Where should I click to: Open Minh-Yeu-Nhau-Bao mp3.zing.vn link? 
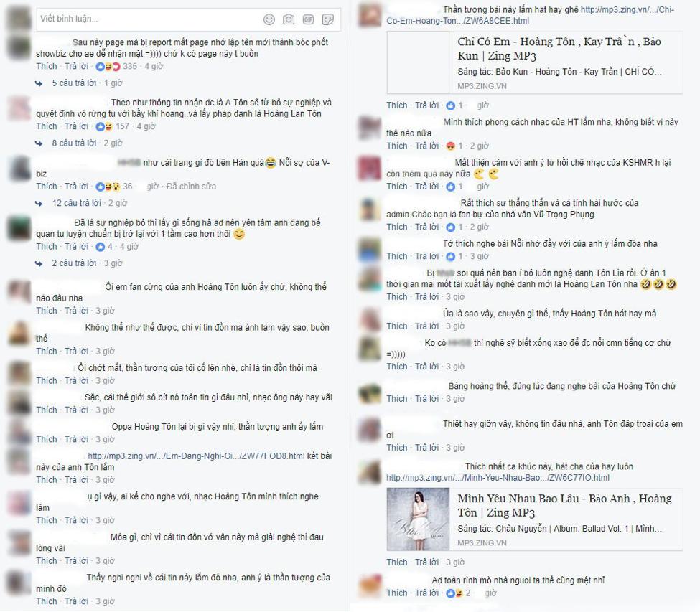pos(498,478)
